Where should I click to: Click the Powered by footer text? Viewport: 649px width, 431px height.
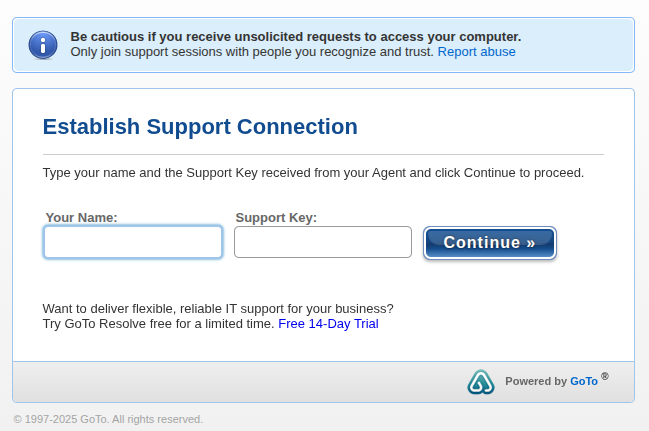(x=536, y=381)
